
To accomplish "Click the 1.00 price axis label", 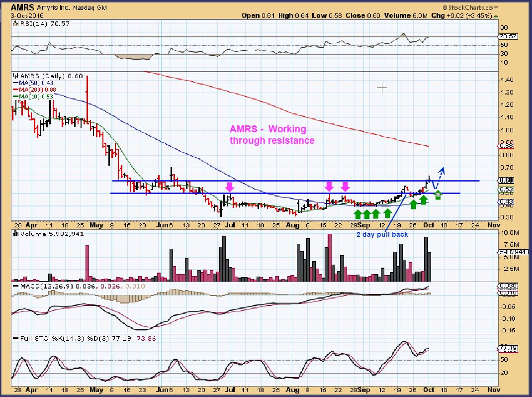I will point(507,130).
